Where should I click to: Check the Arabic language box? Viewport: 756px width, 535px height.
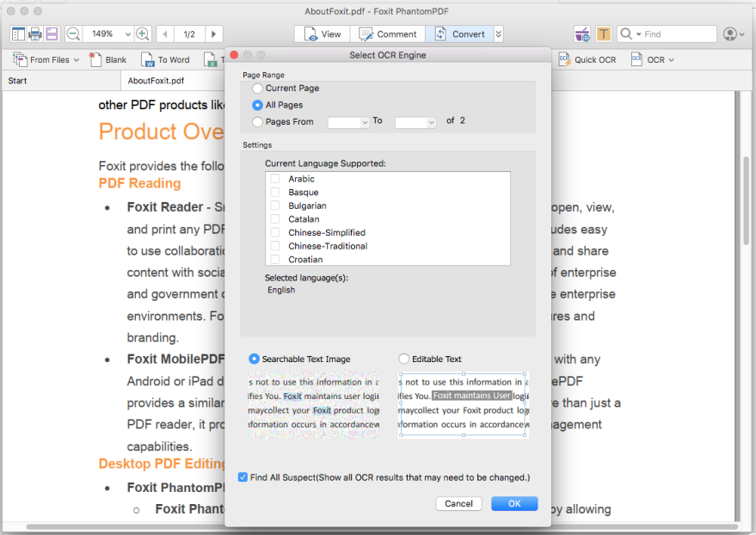(275, 179)
